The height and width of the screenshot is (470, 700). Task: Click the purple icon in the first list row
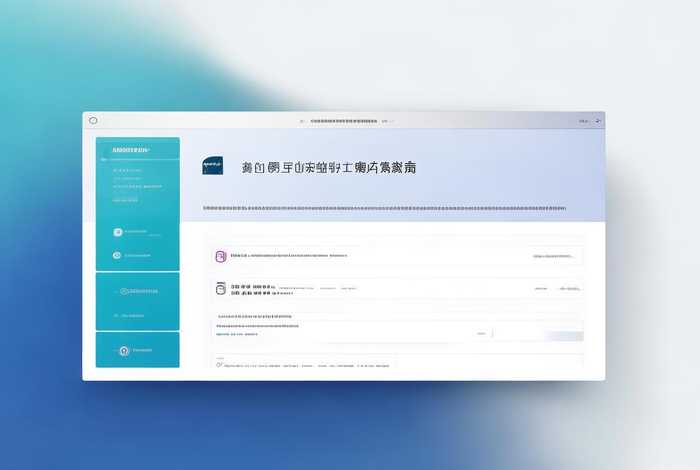(x=221, y=256)
